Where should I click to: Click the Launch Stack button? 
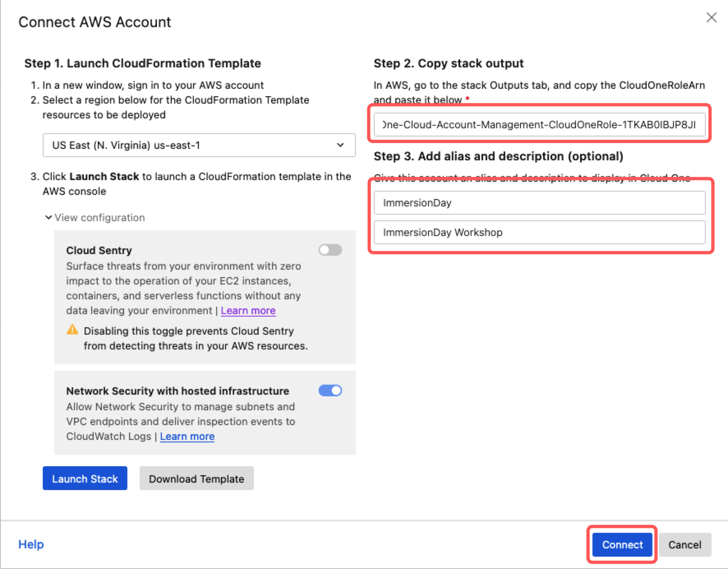[x=85, y=479]
